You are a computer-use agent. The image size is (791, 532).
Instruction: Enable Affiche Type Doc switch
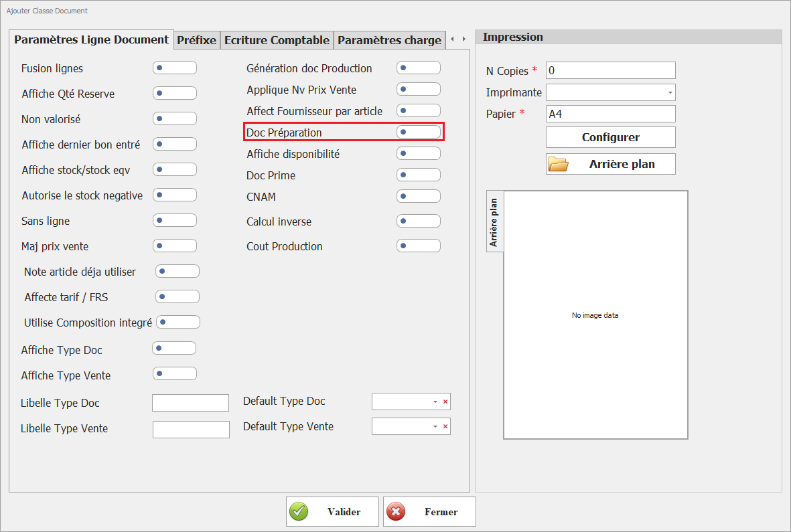click(174, 348)
